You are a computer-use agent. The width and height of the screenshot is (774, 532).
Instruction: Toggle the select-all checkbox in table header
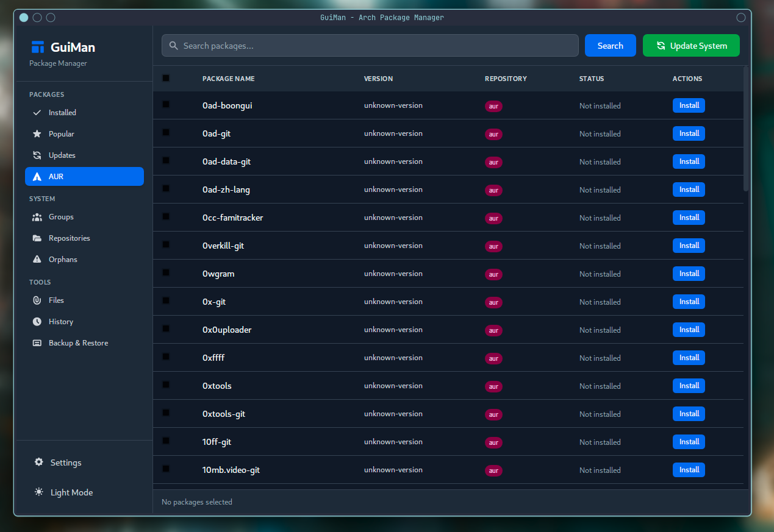[166, 78]
